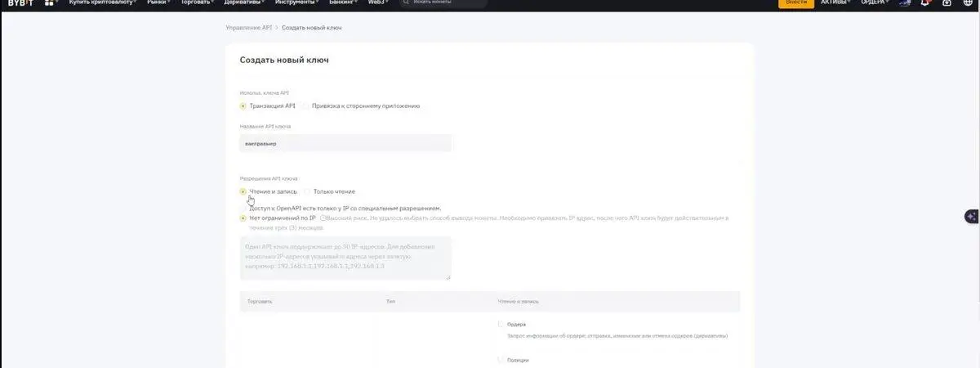Go back via "Управление API" breadcrumb
Image resolution: width=980 pixels, height=368 pixels.
pyautogui.click(x=248, y=28)
